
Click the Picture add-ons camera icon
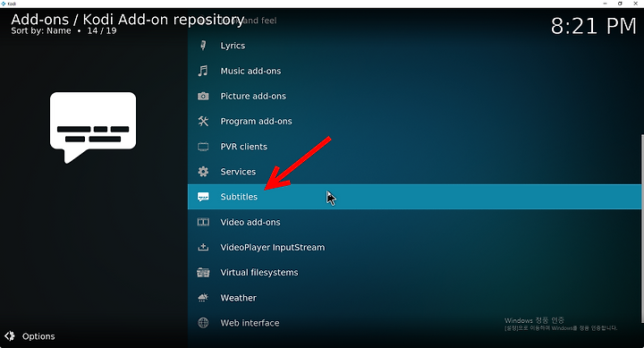click(203, 96)
